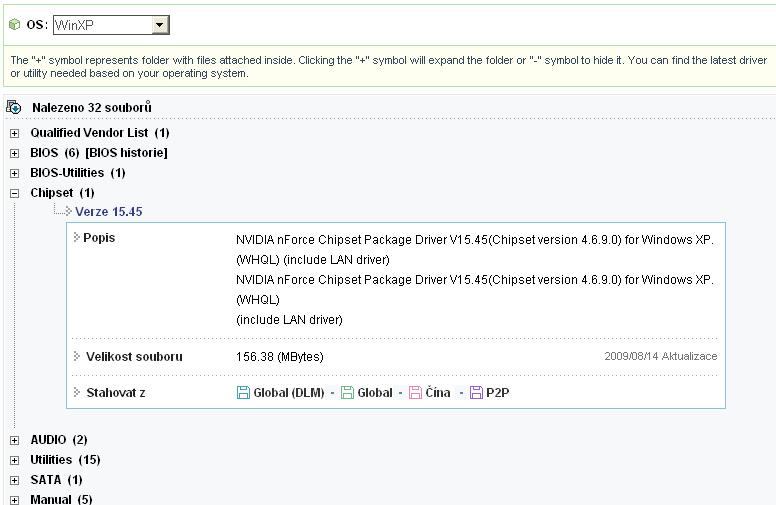The width and height of the screenshot is (776, 505).
Task: Click the pink Čína download disk icon
Action: [415, 393]
